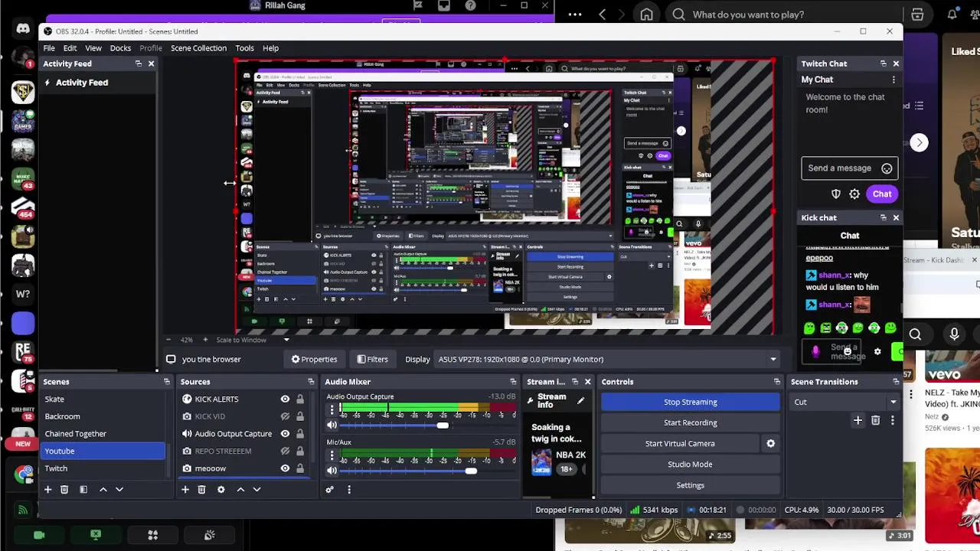Remove the scene transition with the trash icon
The height and width of the screenshot is (551, 980).
point(876,420)
